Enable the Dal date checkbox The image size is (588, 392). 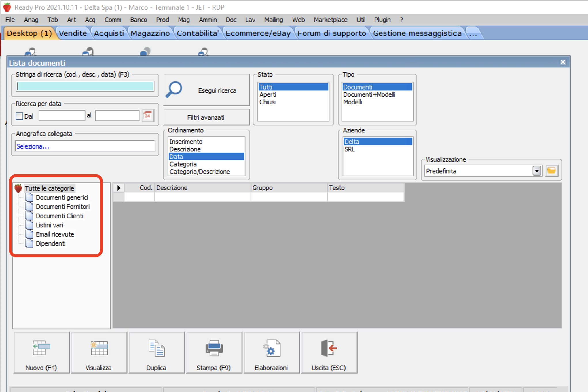tap(19, 116)
